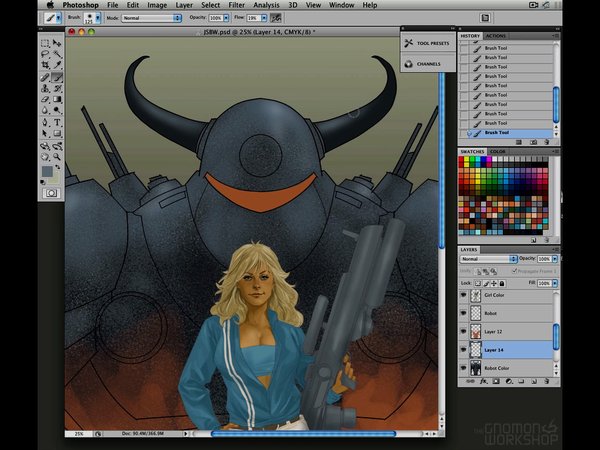This screenshot has width=600, height=450.
Task: Select the Shape tool
Action: pyautogui.click(x=57, y=134)
